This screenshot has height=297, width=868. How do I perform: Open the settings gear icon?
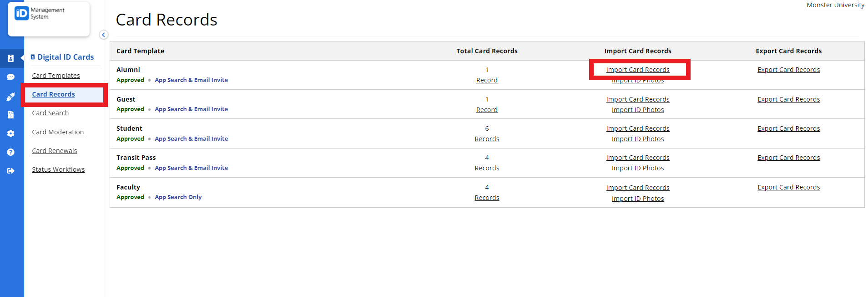(11, 133)
